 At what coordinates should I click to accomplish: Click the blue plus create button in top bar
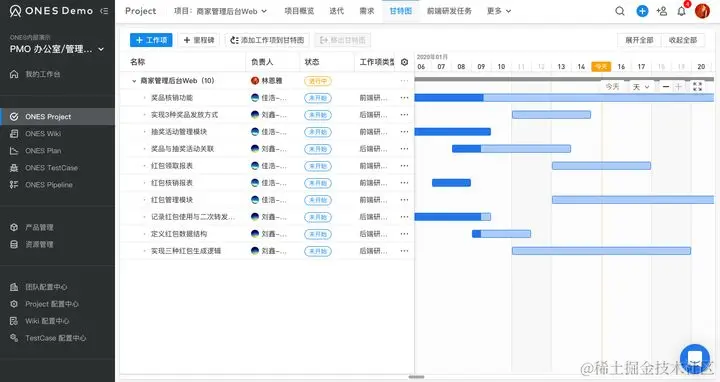coord(642,11)
